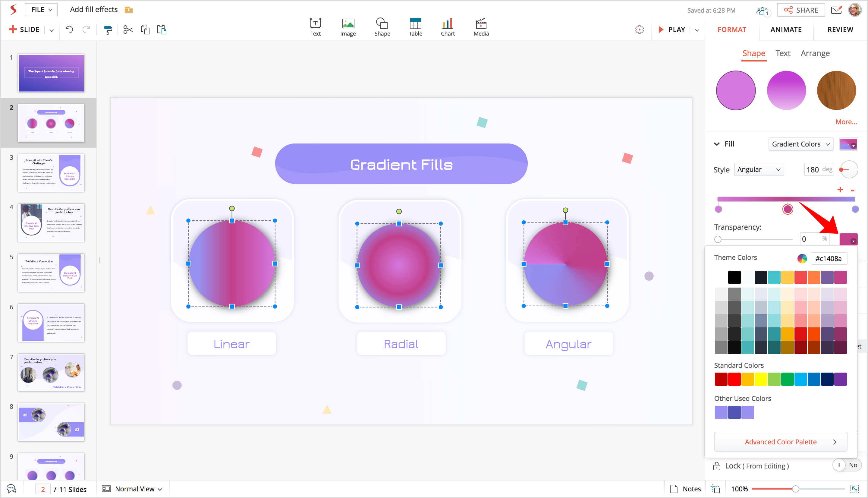
Task: Click the multicolor color wheel icon
Action: pyautogui.click(x=802, y=259)
